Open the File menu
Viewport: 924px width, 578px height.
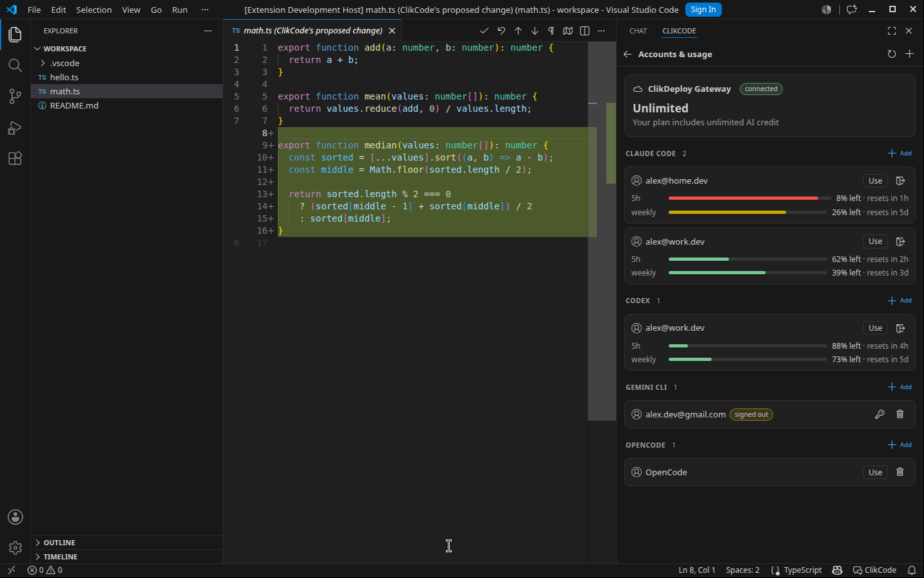click(x=35, y=10)
